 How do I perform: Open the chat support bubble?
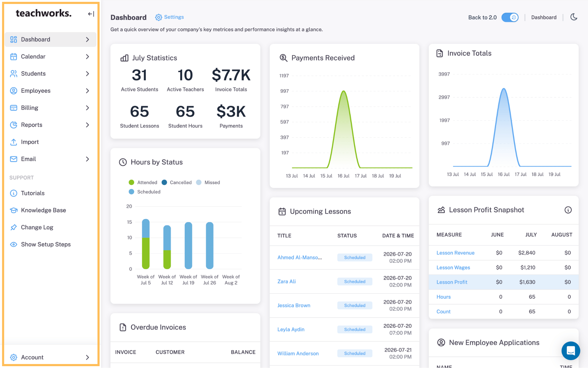point(571,351)
